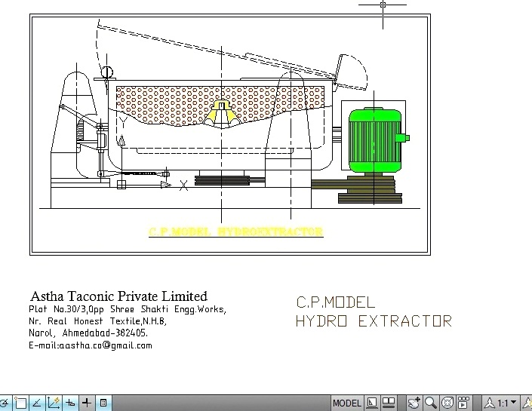Toggle Object Snap mode

pyautogui.click(x=20, y=403)
